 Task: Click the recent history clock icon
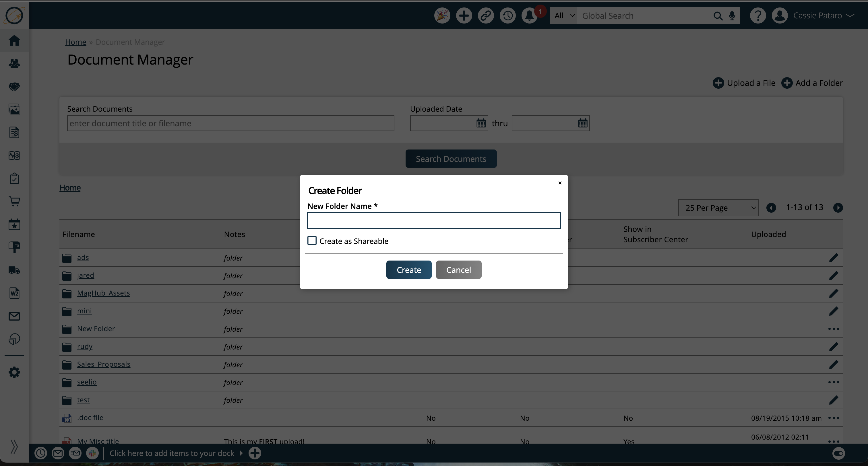tap(507, 15)
